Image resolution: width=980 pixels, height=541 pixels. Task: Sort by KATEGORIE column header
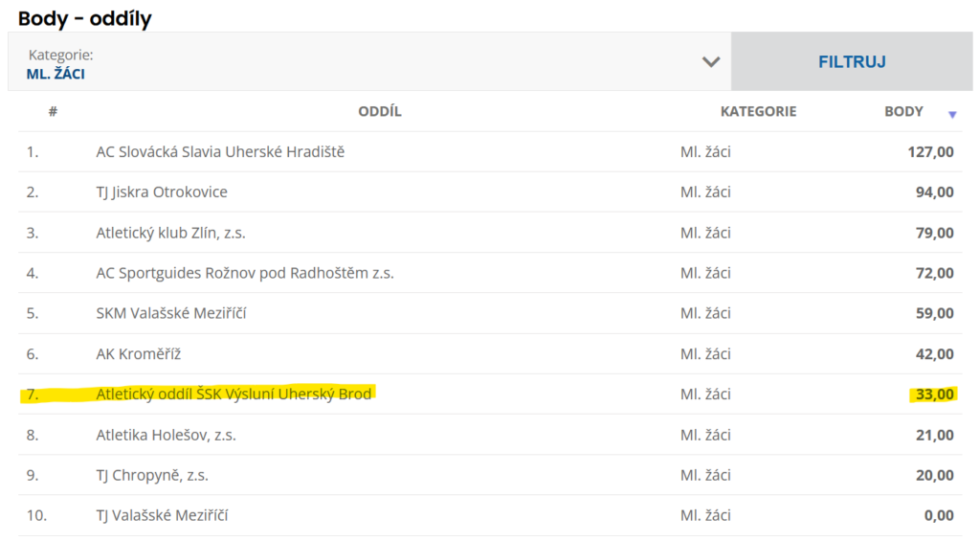click(758, 111)
